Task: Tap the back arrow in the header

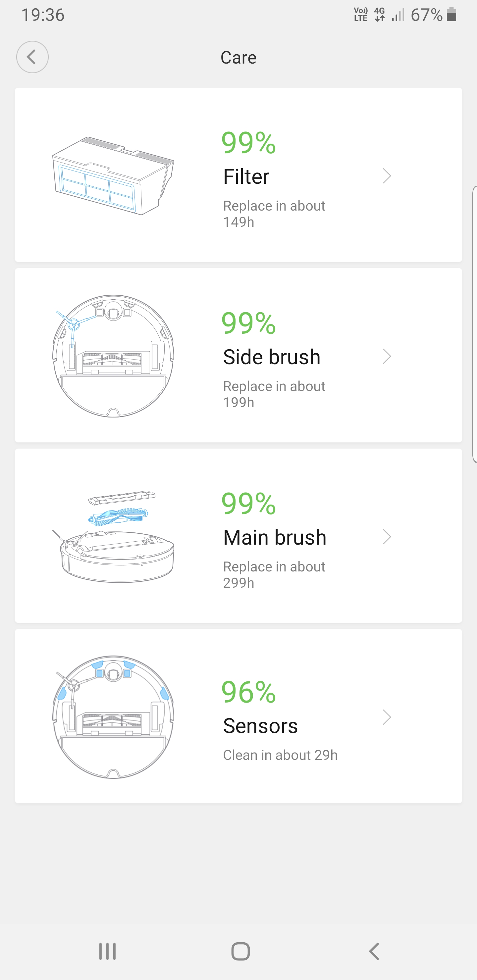Action: pos(32,57)
